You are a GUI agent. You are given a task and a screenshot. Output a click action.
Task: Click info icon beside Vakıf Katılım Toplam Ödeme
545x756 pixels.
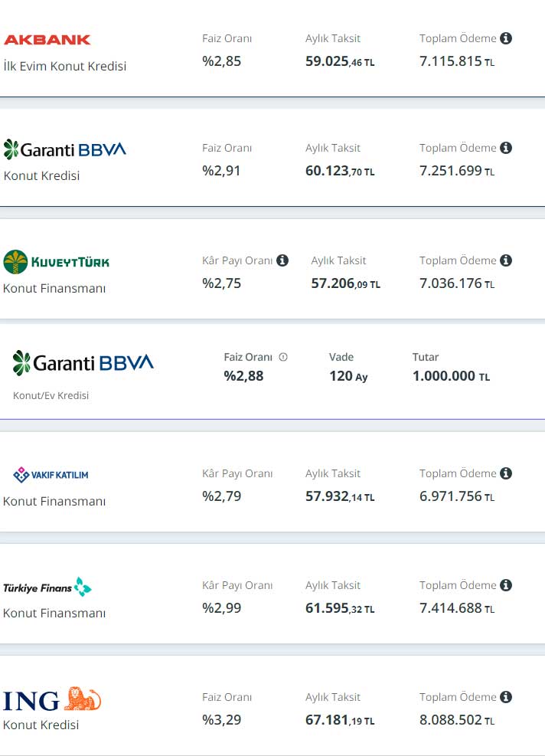click(506, 473)
